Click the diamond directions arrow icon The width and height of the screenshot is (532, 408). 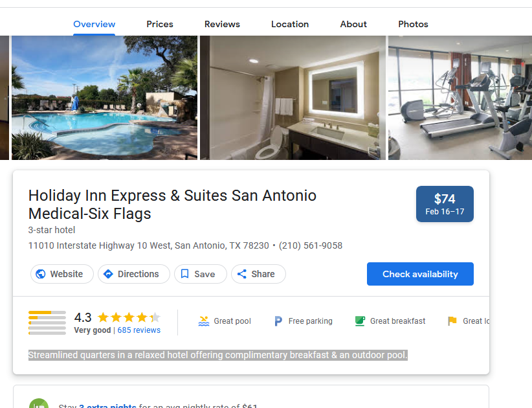108,274
